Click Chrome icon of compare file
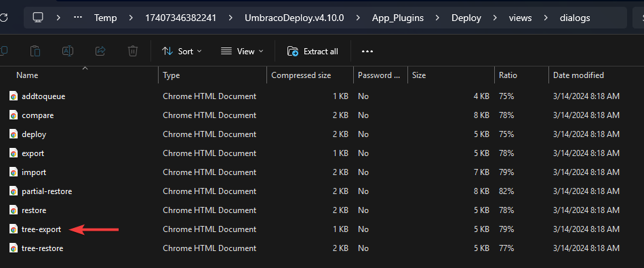 [x=14, y=115]
